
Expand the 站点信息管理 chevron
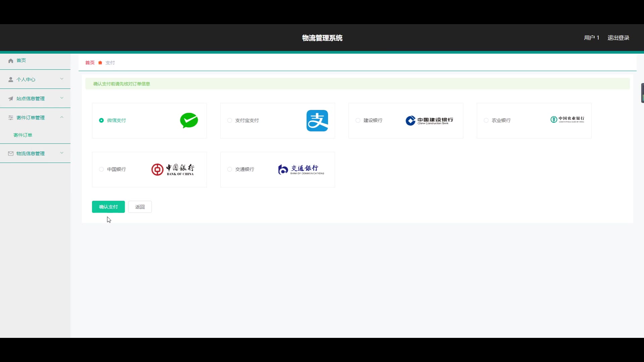pos(62,98)
